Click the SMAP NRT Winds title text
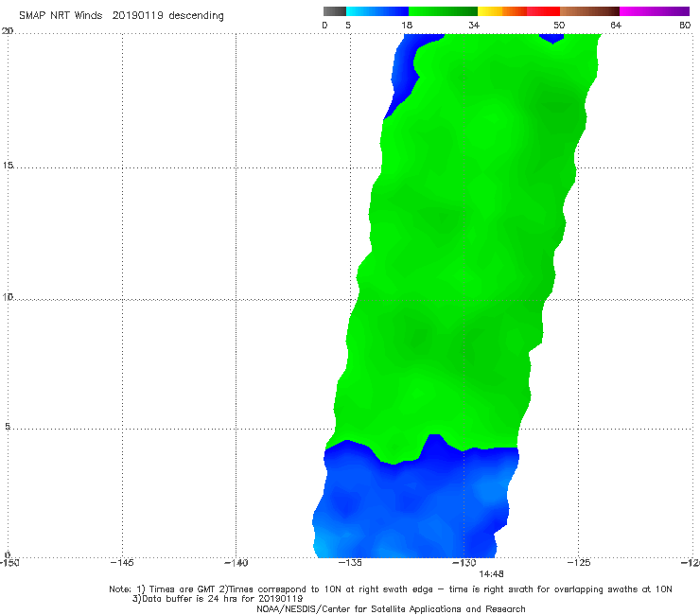Screen dimensions: 700x615 121,16
